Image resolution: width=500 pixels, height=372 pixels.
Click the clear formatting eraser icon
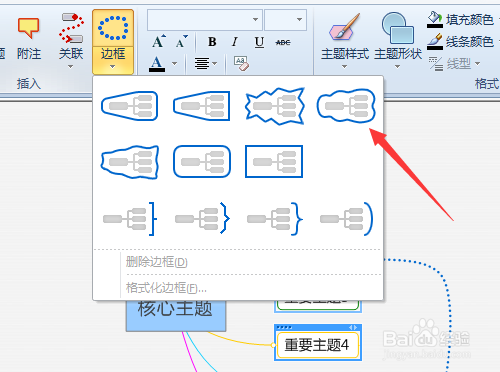(x=241, y=63)
